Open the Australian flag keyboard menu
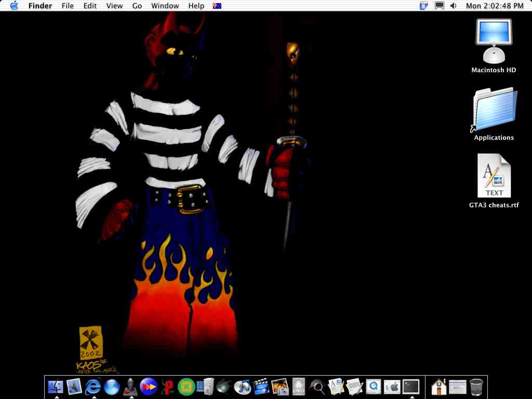532x399 pixels. (217, 6)
